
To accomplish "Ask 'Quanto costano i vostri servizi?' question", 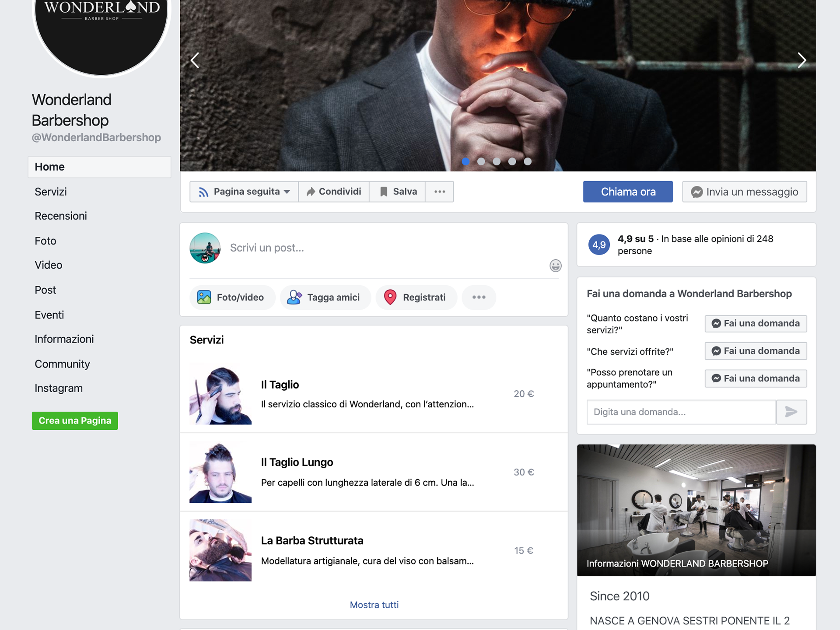I will pyautogui.click(x=756, y=324).
